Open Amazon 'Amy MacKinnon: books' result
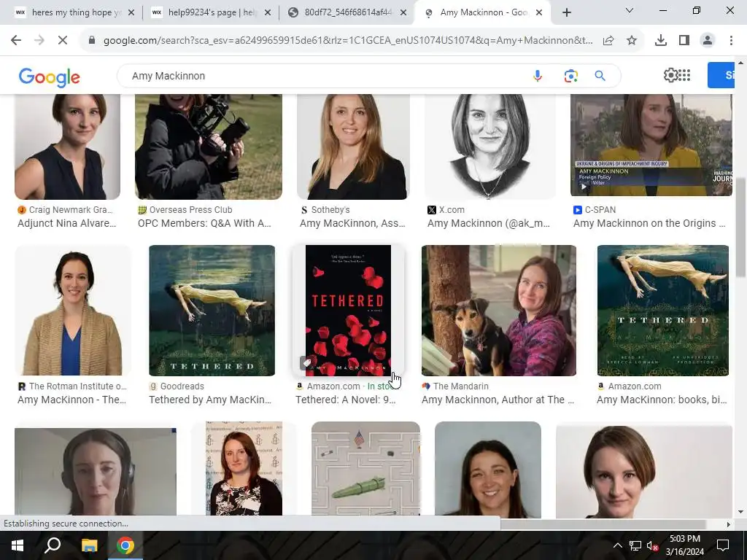747x560 pixels. pyautogui.click(x=662, y=400)
